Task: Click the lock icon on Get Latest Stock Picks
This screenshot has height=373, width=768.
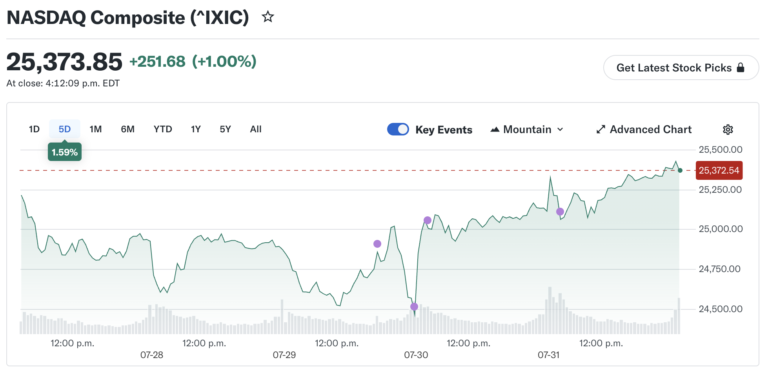Action: pos(741,68)
